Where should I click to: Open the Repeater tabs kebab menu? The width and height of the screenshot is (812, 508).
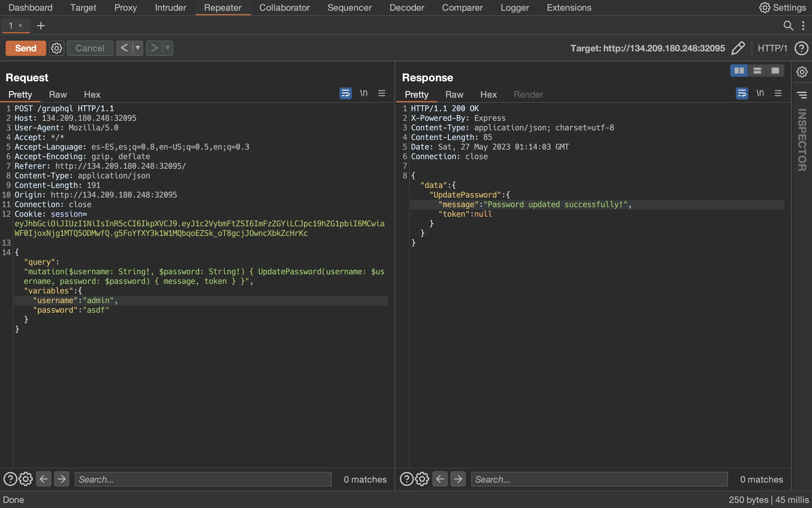[x=803, y=25]
